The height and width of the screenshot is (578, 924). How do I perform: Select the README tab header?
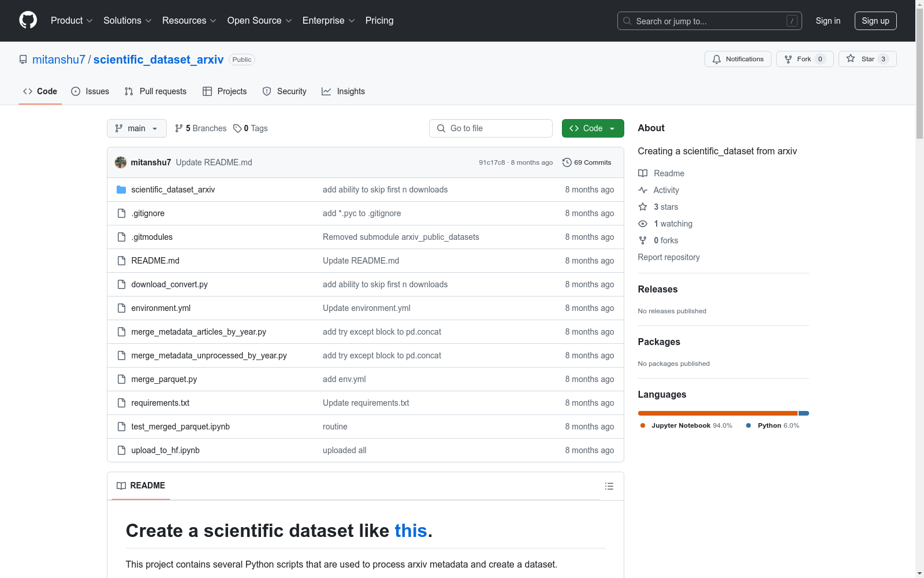141,486
